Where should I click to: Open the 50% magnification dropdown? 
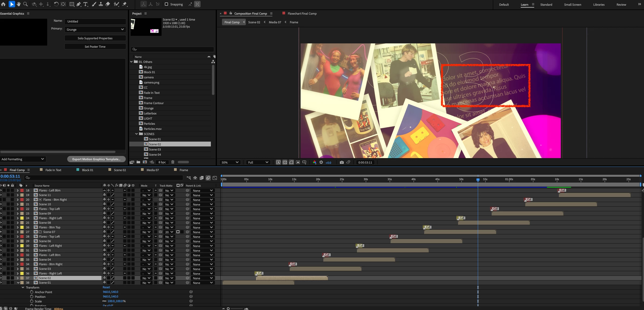click(230, 162)
